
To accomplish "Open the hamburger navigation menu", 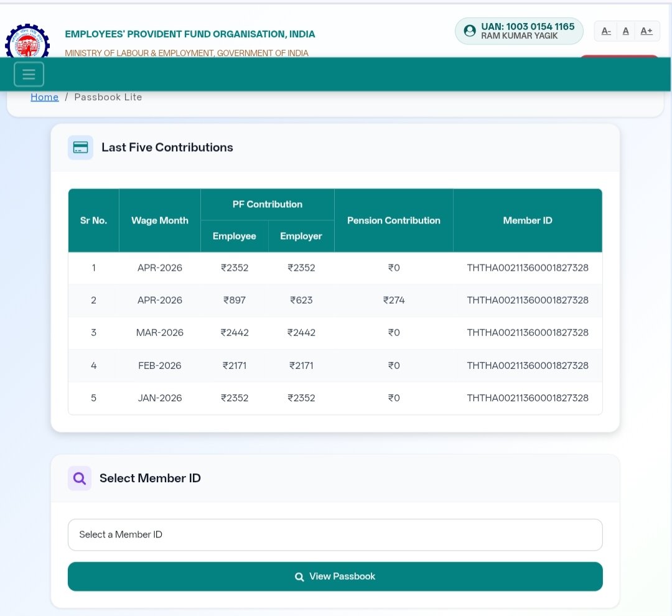I will pos(29,74).
